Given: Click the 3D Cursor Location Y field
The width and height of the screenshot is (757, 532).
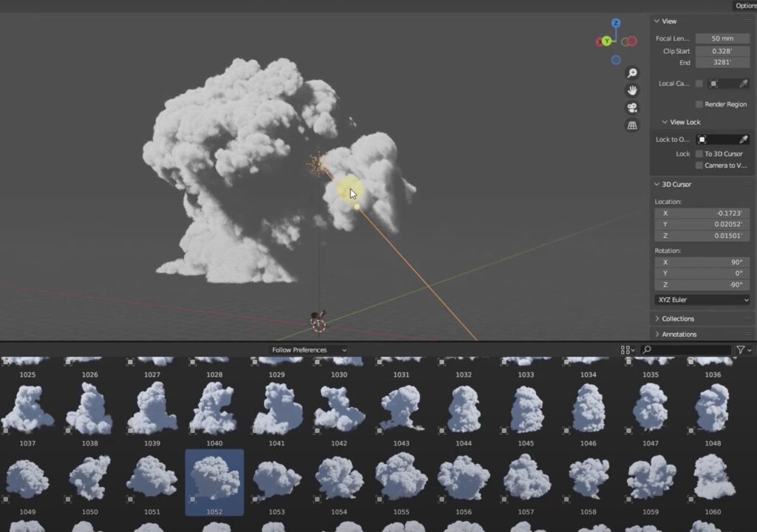Looking at the screenshot, I should point(702,225).
